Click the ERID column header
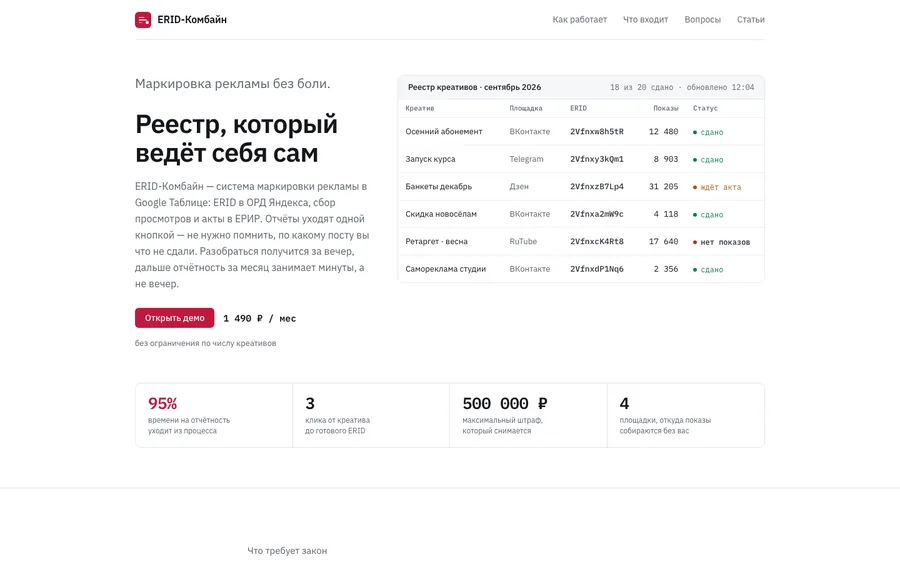 coord(578,108)
